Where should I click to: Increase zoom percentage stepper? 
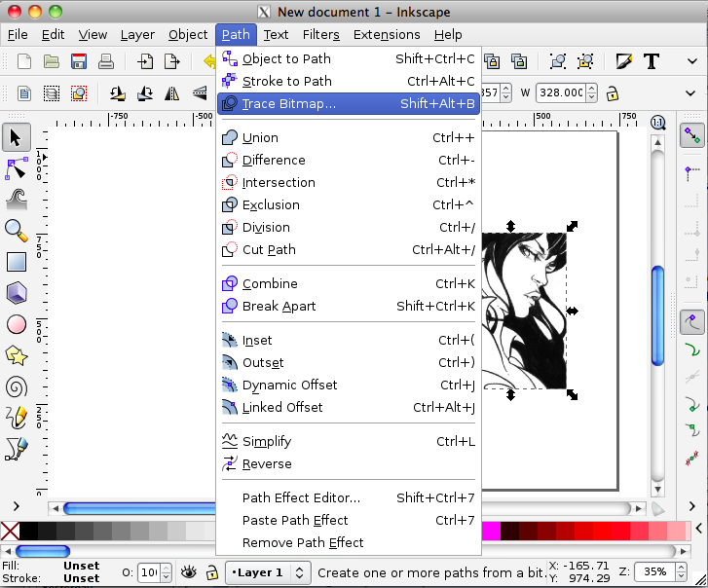(x=682, y=568)
